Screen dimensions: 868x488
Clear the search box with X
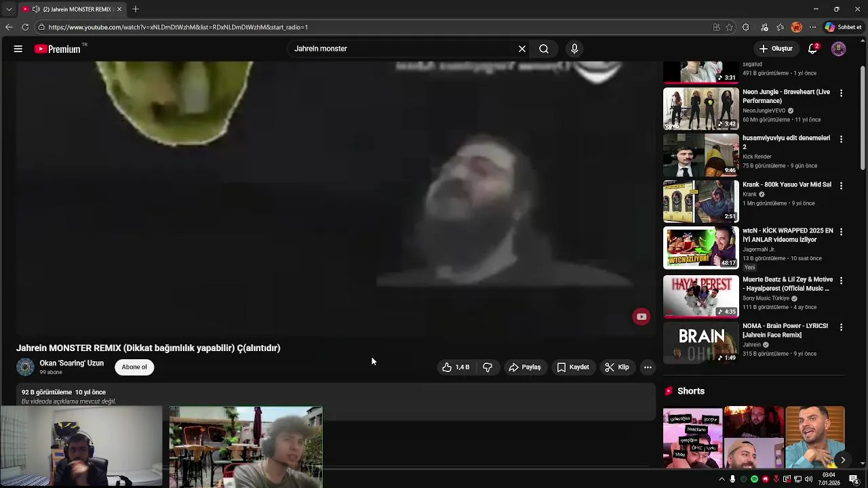[x=522, y=49]
